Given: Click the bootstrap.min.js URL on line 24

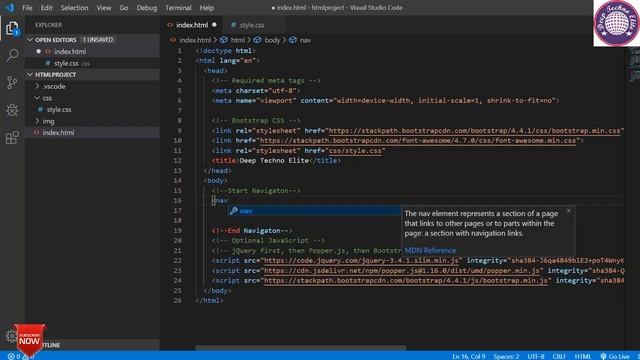Looking at the screenshot, I should (406, 280).
